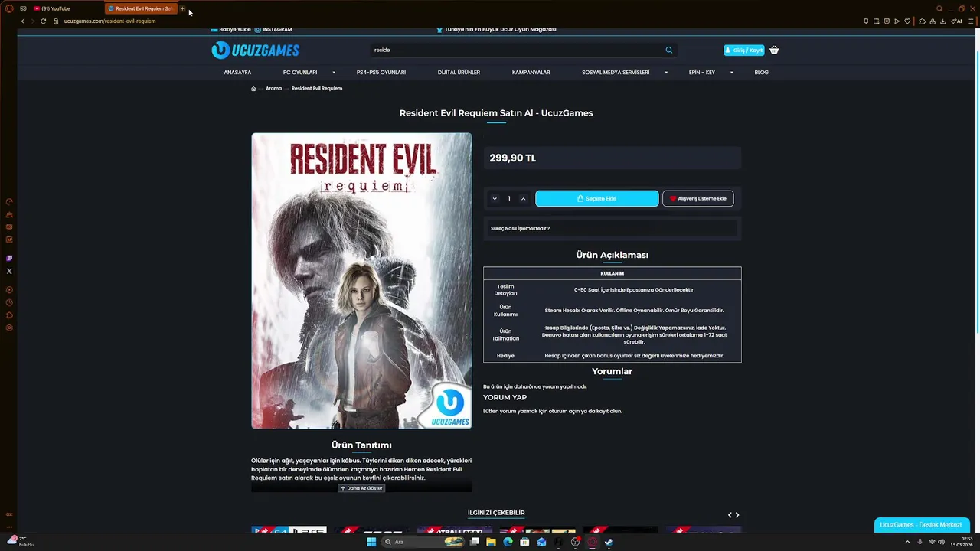Click the Arama breadcrumb link
The height and width of the screenshot is (551, 980).
pyautogui.click(x=273, y=89)
